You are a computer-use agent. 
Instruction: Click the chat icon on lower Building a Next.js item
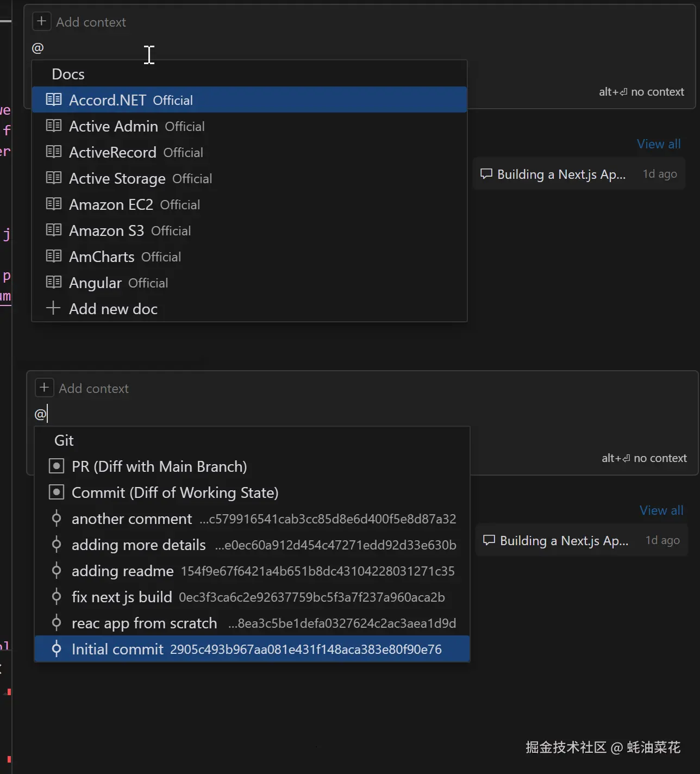[x=489, y=540]
